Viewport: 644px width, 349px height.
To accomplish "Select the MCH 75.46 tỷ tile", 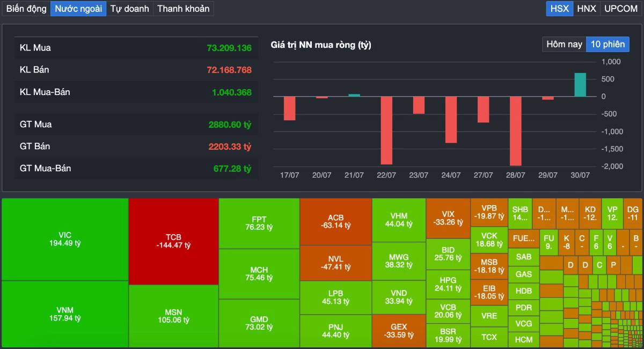I will 259,274.
